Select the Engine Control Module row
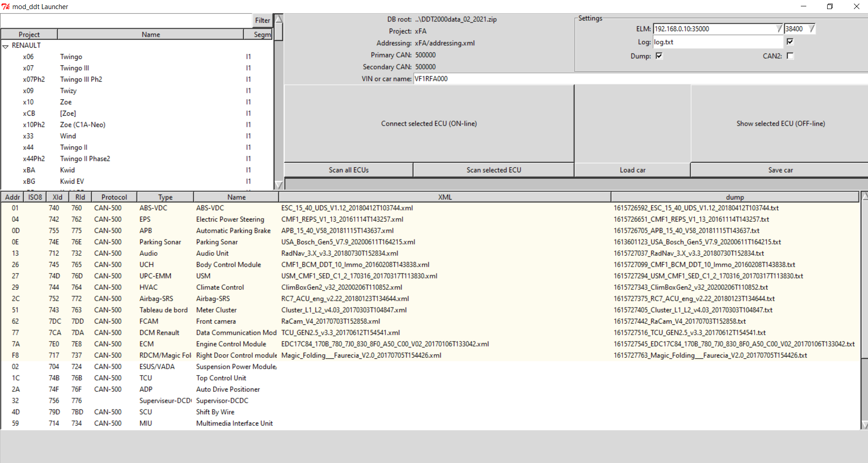Screen dimensions: 868x463 point(430,344)
